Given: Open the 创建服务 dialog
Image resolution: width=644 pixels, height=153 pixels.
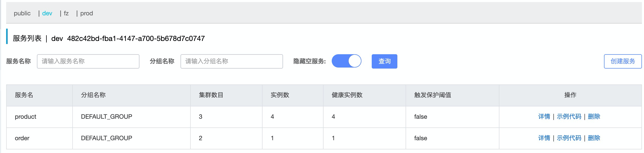Looking at the screenshot, I should pyautogui.click(x=622, y=61).
